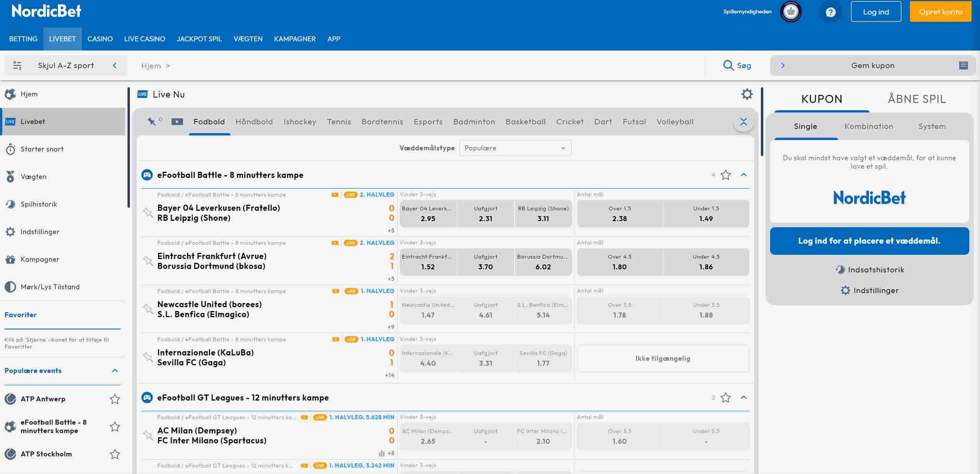Click the Hjem breadcrumb link
This screenshot has width=980, height=474.
click(151, 66)
